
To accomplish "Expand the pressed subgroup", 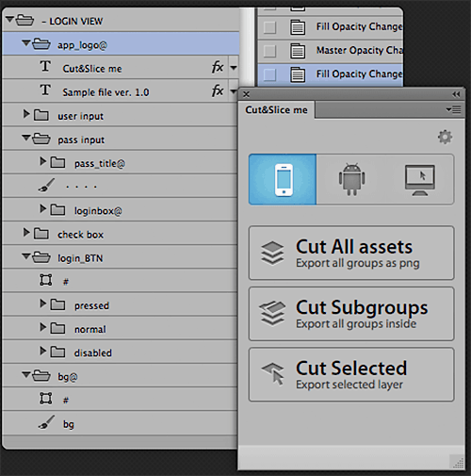I will pyautogui.click(x=43, y=304).
